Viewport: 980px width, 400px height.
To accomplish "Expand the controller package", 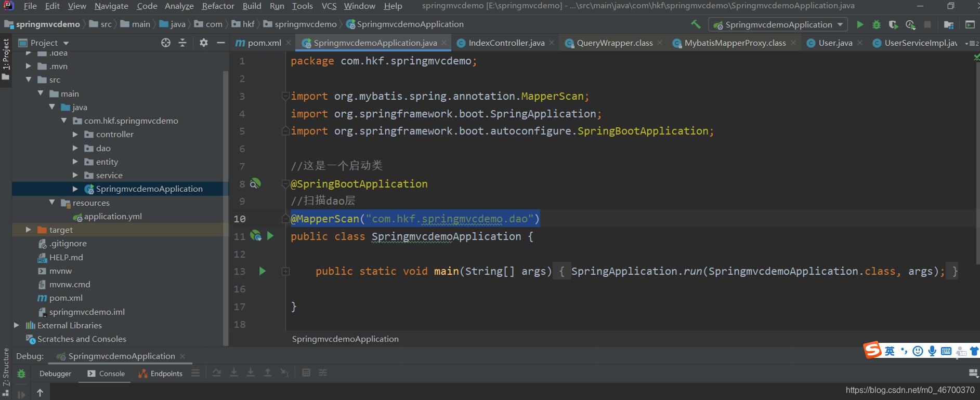I will pyautogui.click(x=75, y=134).
